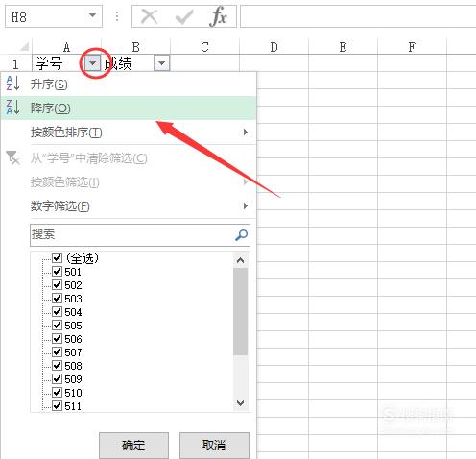Screen dimensions: 476x459
Task: Uncheck the 501 checkbox
Action: [x=57, y=272]
